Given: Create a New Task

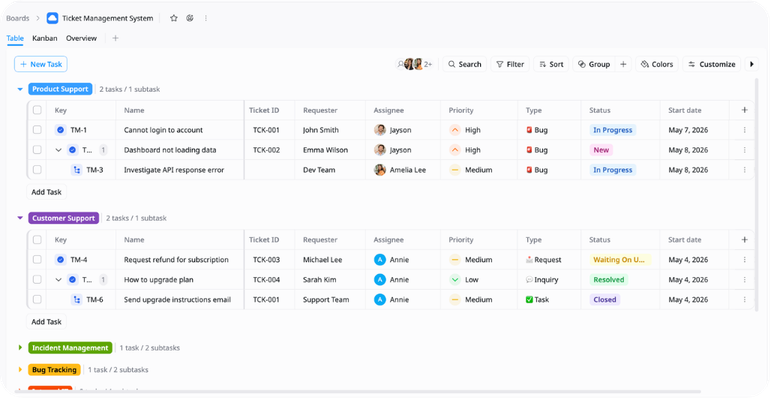Looking at the screenshot, I should pos(41,64).
